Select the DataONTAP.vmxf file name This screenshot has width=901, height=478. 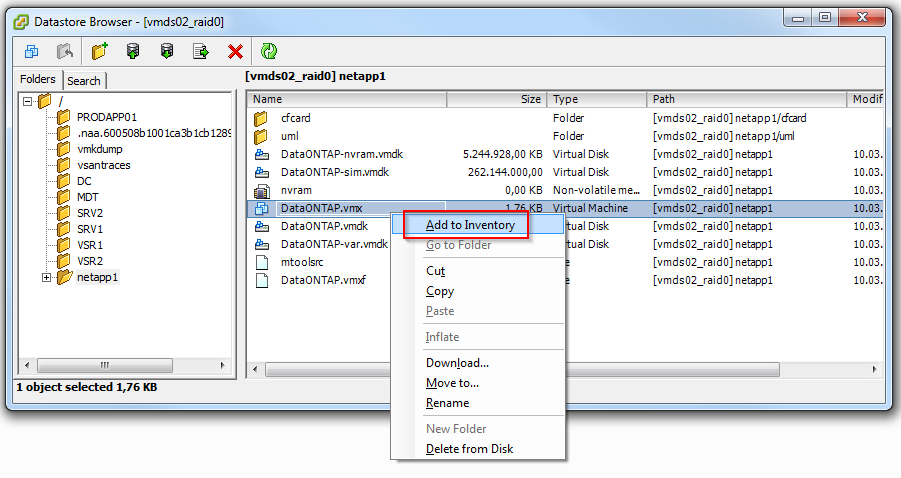coord(323,280)
